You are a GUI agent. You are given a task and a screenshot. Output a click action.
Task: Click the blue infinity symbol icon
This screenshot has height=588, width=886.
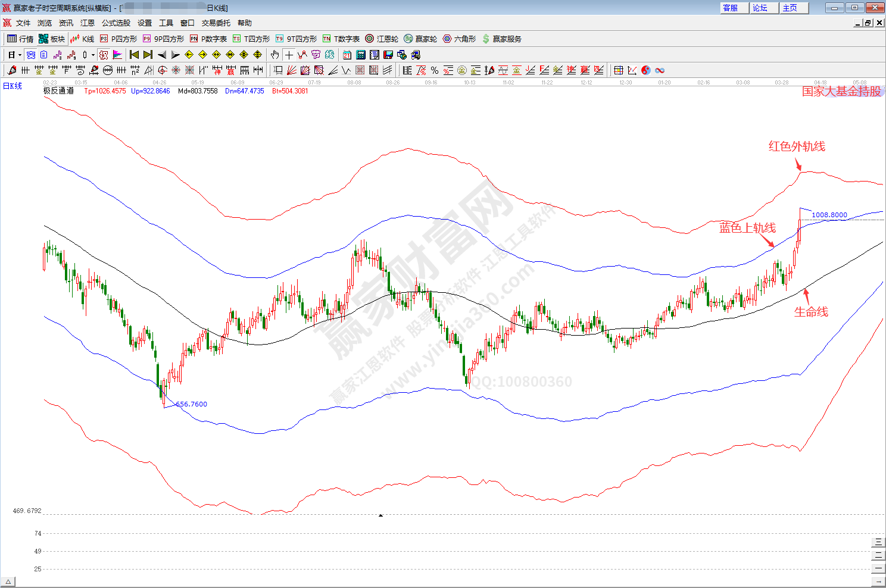(660, 70)
